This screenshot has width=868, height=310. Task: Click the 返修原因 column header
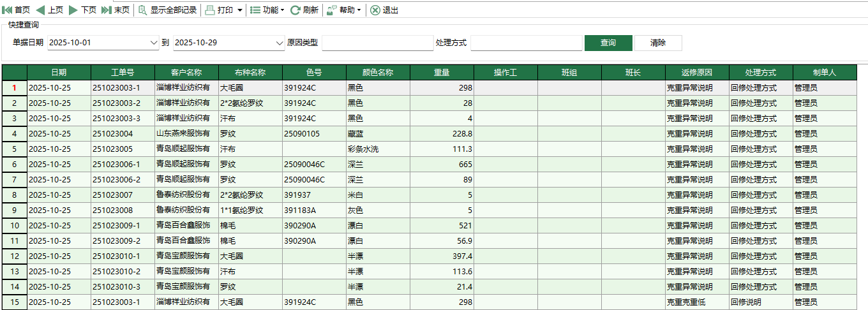[x=698, y=72]
